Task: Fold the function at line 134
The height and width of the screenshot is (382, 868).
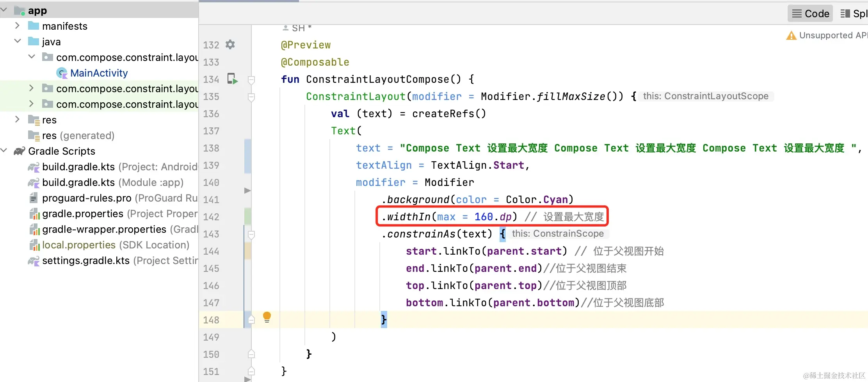Action: coord(251,80)
